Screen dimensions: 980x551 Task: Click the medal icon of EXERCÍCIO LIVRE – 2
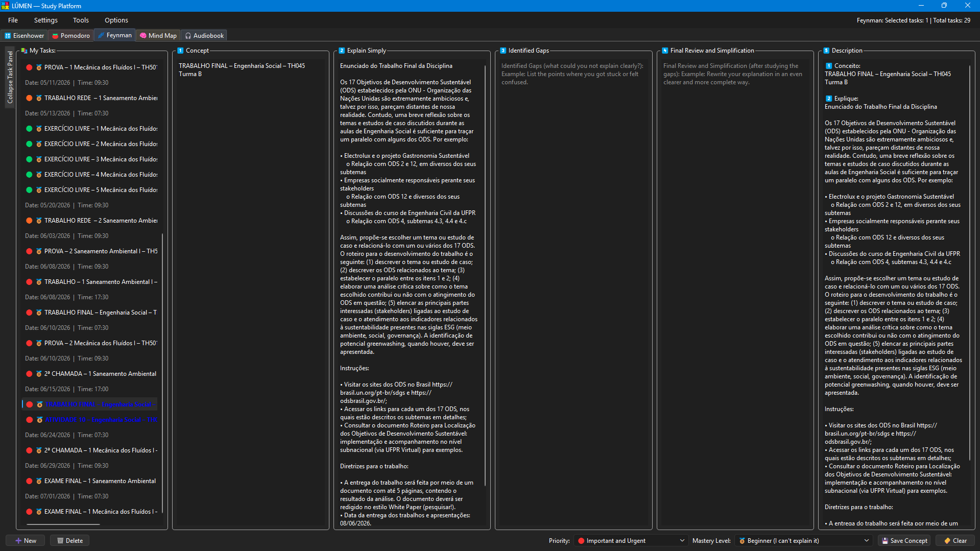(x=39, y=144)
